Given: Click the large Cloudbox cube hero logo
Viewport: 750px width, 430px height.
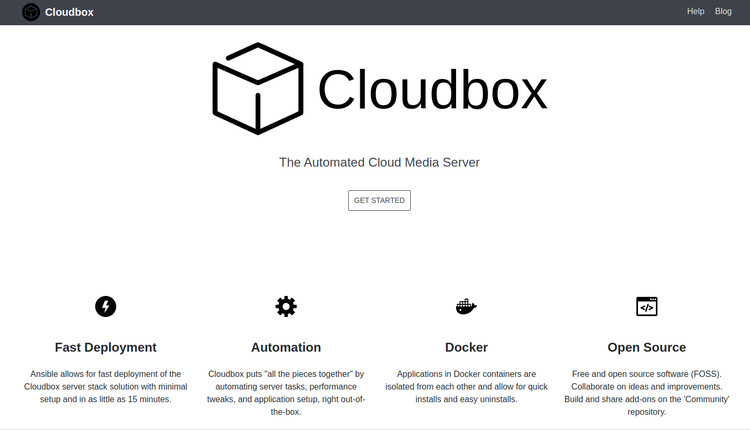Looking at the screenshot, I should coord(258,88).
